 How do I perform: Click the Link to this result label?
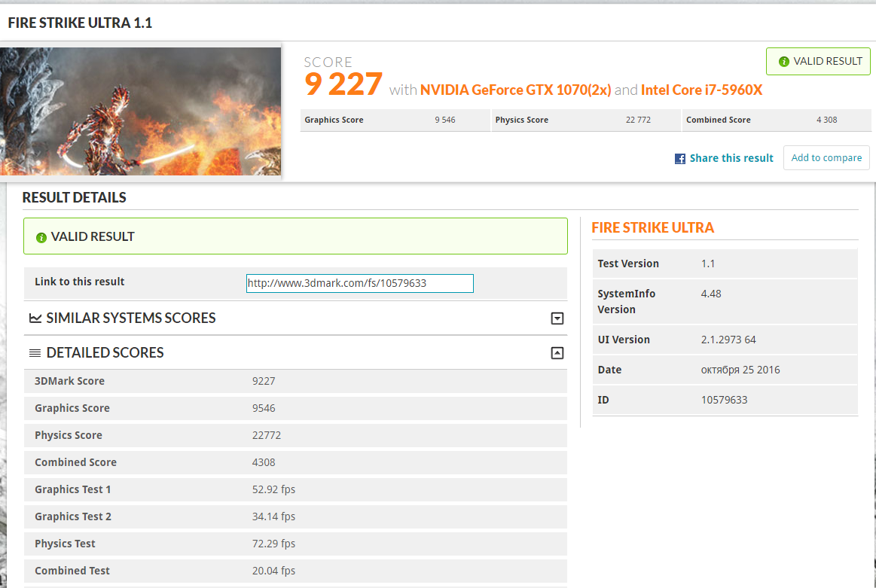click(79, 282)
